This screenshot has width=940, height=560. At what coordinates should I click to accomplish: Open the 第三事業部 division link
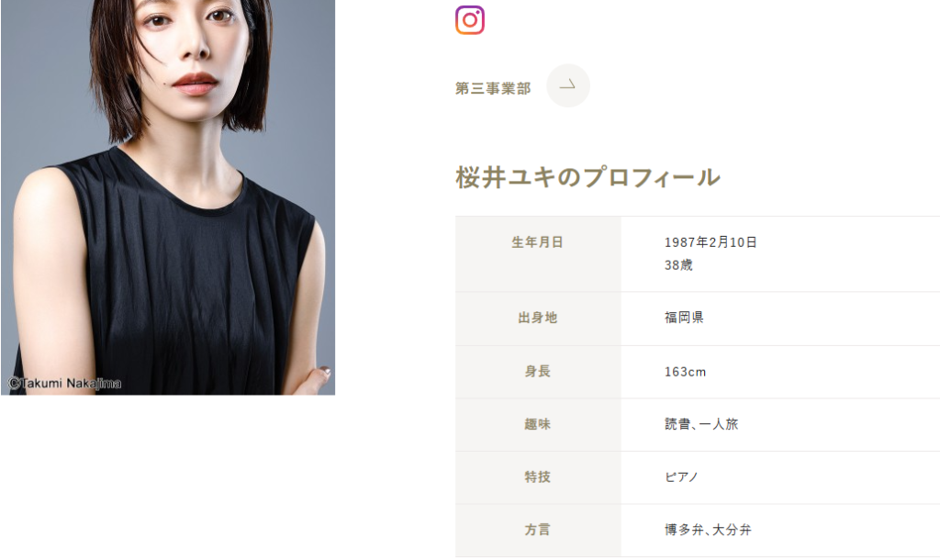[493, 88]
